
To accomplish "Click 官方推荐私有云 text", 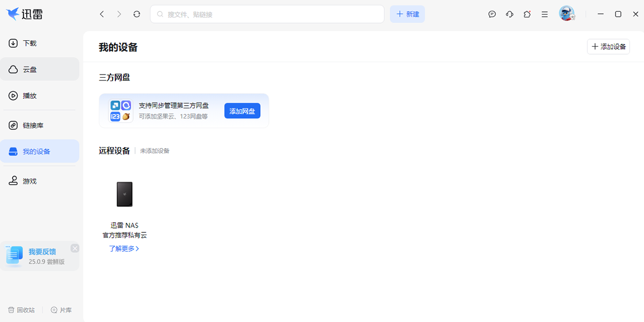I will coord(125,235).
